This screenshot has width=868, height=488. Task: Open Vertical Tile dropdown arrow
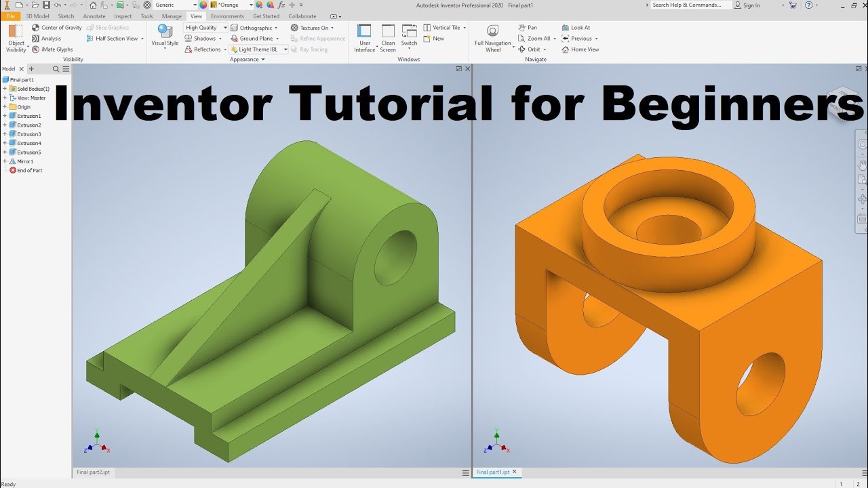click(465, 28)
